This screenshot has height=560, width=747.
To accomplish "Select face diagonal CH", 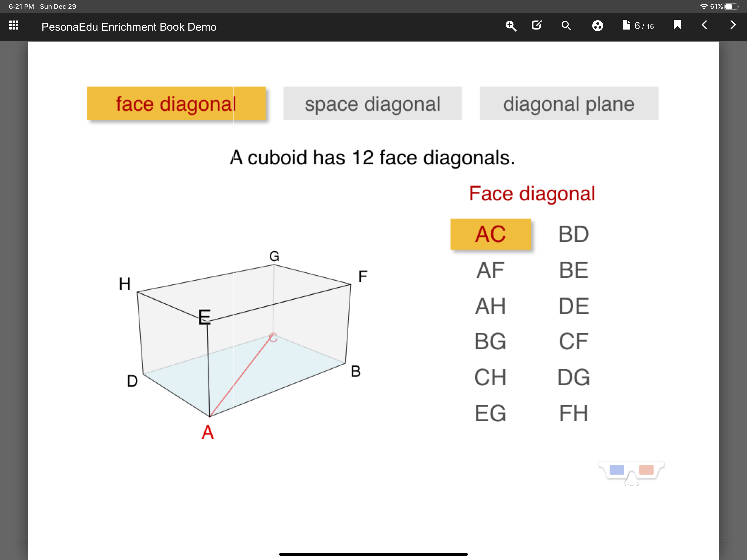I will click(x=490, y=377).
